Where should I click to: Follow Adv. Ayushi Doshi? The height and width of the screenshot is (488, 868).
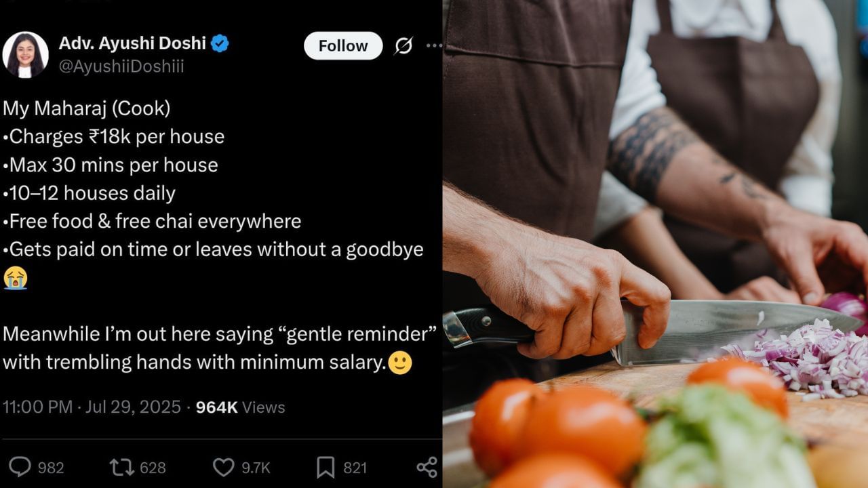343,46
